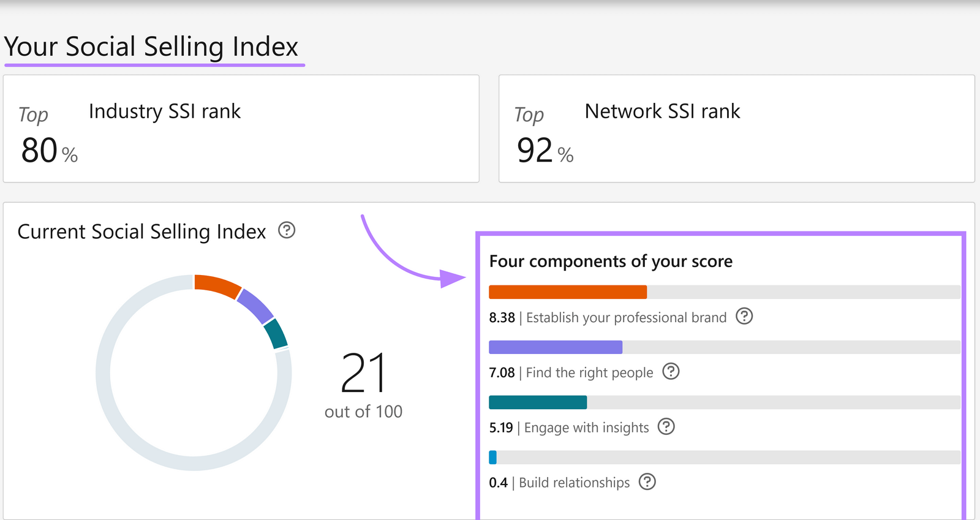Click the Engage with insights question mark icon

tap(667, 427)
